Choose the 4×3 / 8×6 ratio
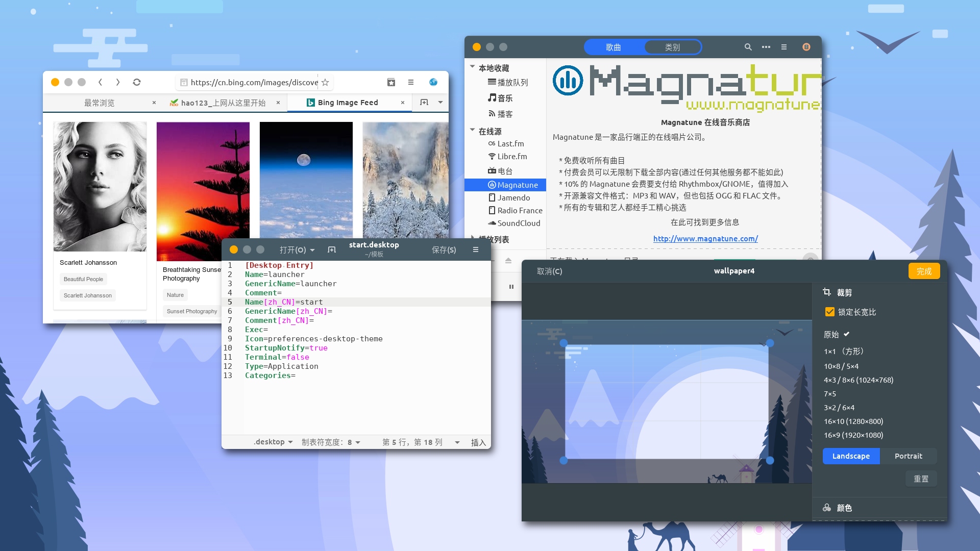Image resolution: width=980 pixels, height=551 pixels. tap(859, 380)
